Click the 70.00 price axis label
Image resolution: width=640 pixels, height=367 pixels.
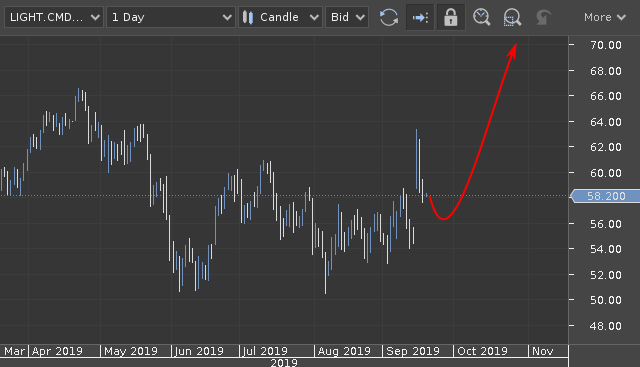(606, 45)
